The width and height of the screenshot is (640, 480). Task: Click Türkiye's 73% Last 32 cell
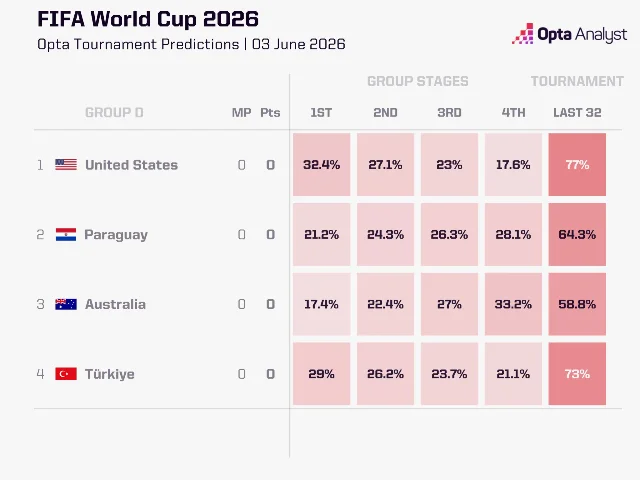(x=577, y=373)
